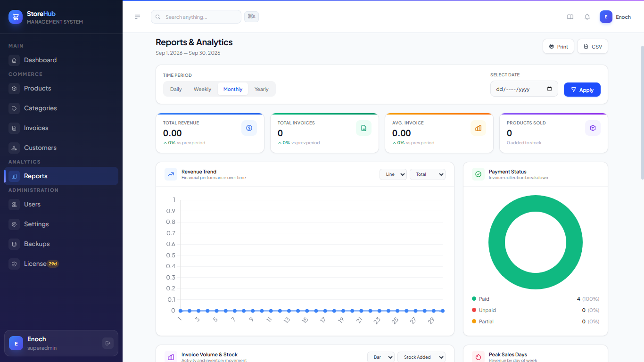Export report with the CSV button

click(593, 46)
